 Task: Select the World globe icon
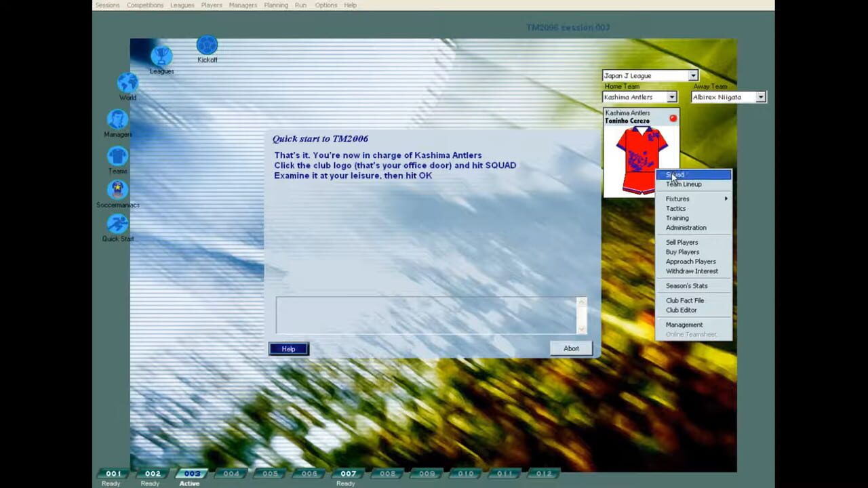point(127,83)
